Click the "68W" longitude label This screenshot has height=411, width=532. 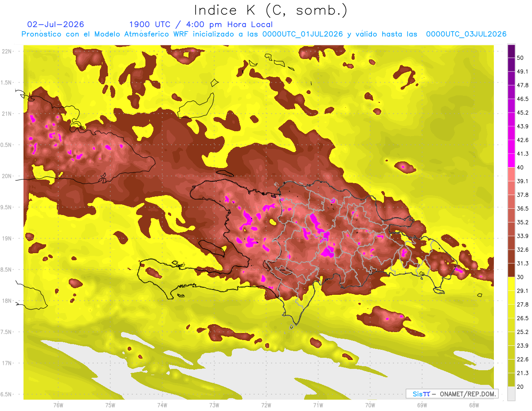click(x=474, y=405)
